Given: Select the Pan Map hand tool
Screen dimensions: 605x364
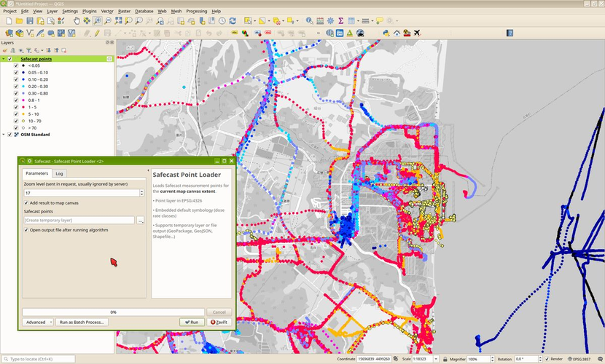Looking at the screenshot, I should 77,21.
